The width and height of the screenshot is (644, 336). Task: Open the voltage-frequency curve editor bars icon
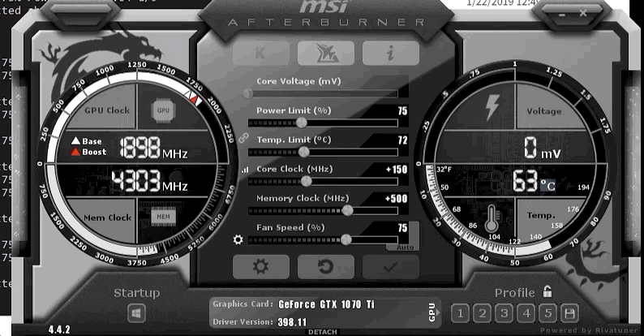(245, 170)
